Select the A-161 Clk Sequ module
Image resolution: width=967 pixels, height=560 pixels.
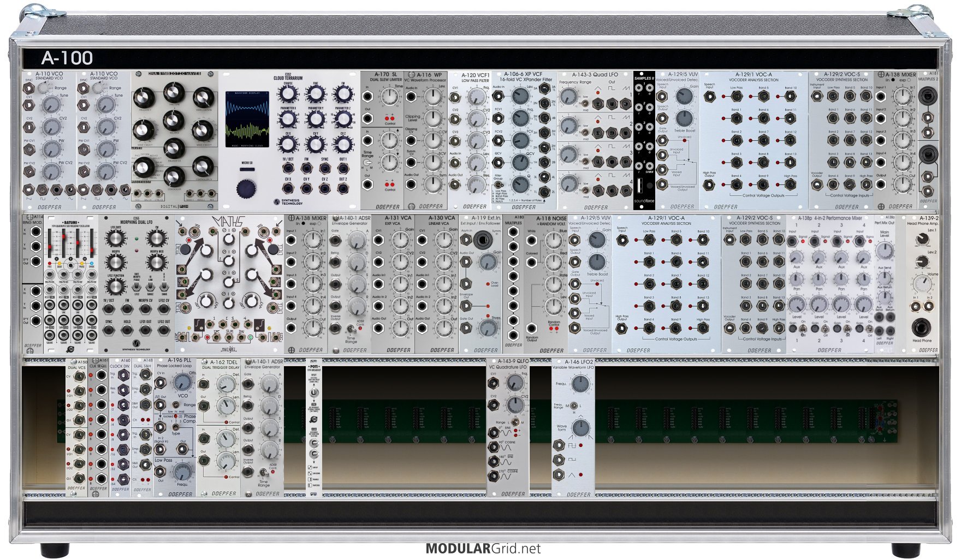98,427
